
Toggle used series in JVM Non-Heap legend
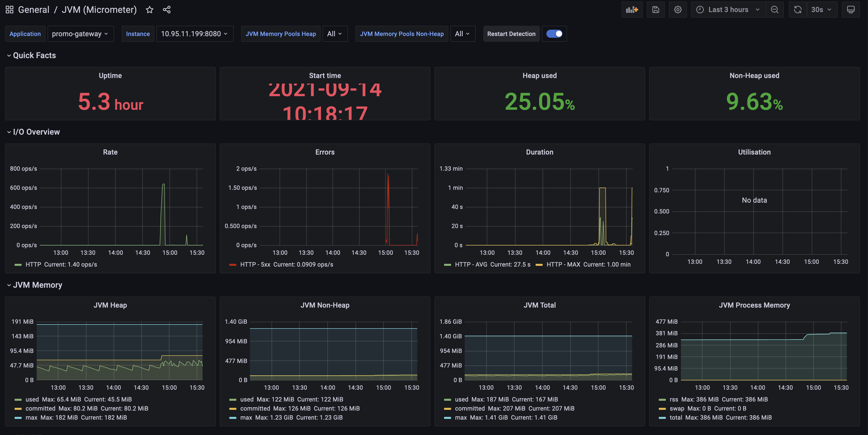[247, 400]
